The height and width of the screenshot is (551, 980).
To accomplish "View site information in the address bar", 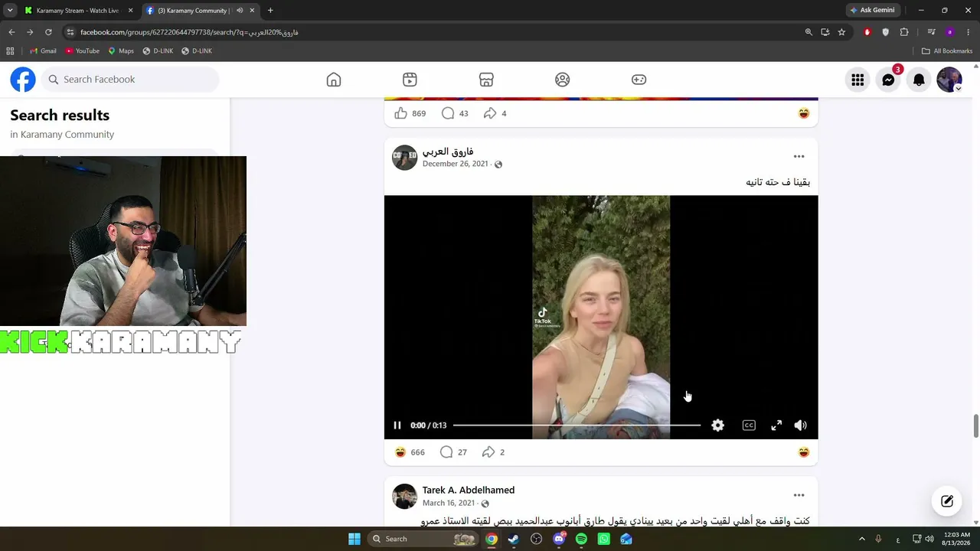I will tap(70, 32).
